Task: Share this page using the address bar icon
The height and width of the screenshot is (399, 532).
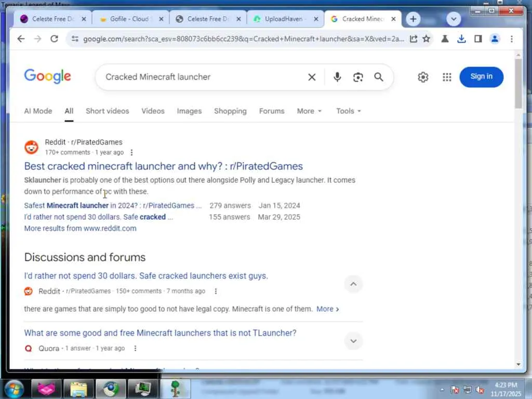Action: 413,39
